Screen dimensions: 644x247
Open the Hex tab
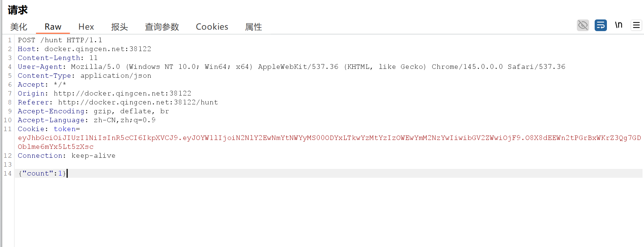click(86, 27)
